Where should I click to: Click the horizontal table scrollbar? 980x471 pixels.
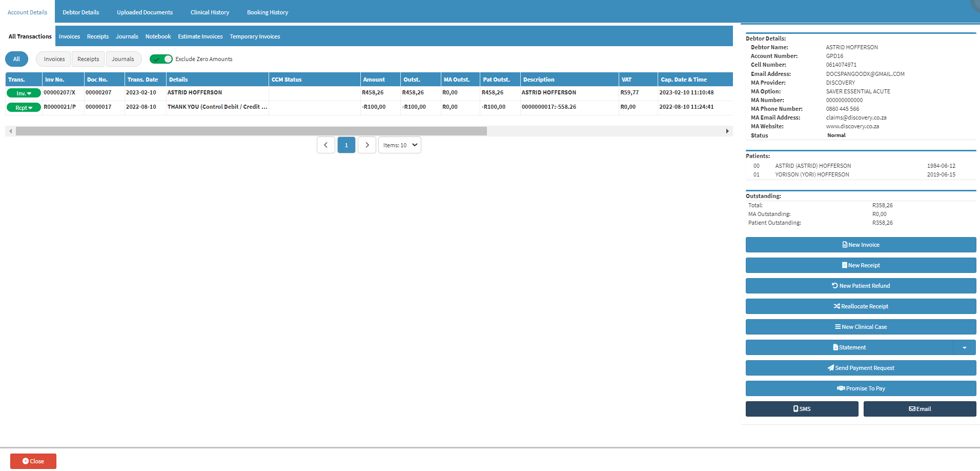[x=251, y=131]
